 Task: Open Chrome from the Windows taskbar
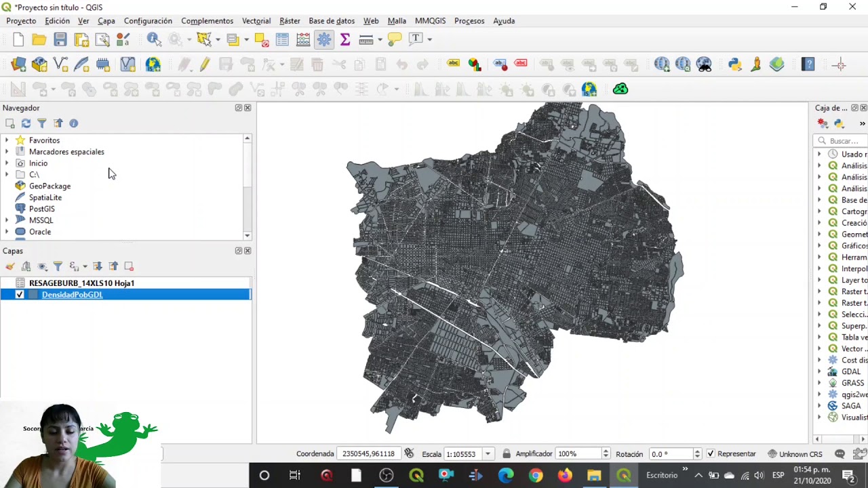coord(536,475)
